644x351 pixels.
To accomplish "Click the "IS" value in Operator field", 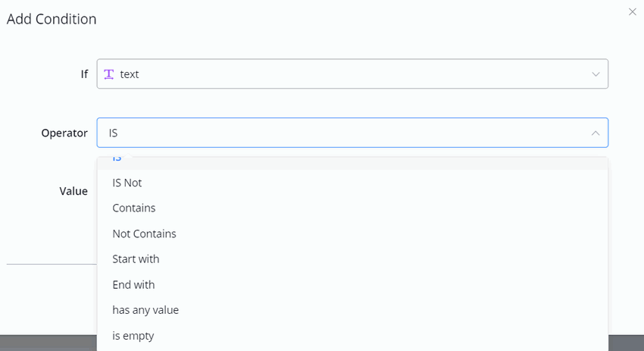I will coord(114,133).
